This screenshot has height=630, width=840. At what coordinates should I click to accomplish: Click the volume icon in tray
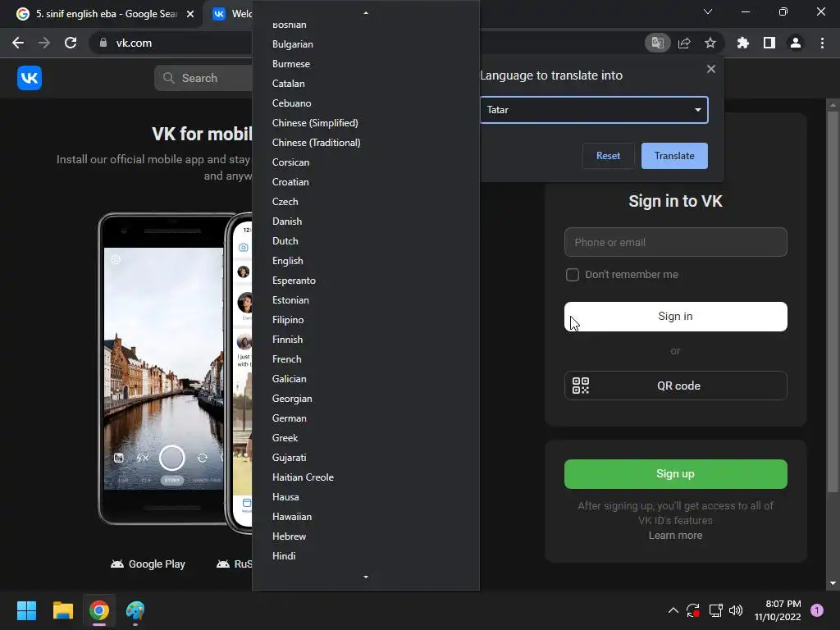click(x=736, y=610)
